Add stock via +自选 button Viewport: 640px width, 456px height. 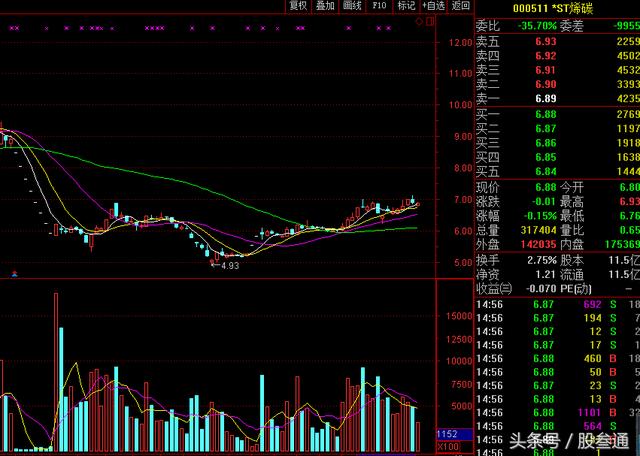click(x=433, y=6)
